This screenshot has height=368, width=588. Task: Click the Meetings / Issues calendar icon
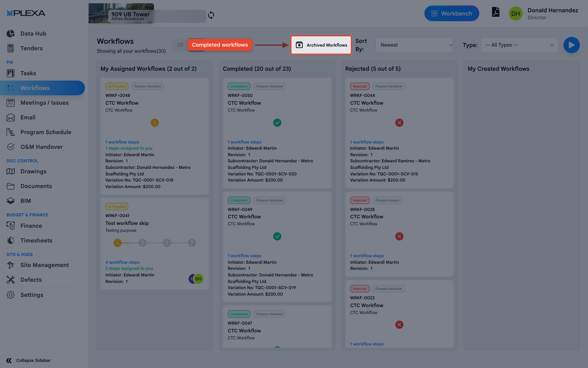(x=10, y=103)
